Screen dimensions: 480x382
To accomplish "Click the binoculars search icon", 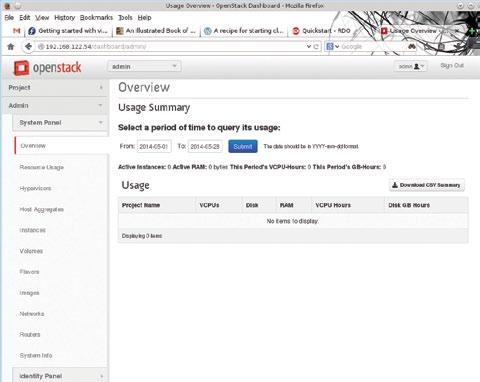I will tap(412, 46).
